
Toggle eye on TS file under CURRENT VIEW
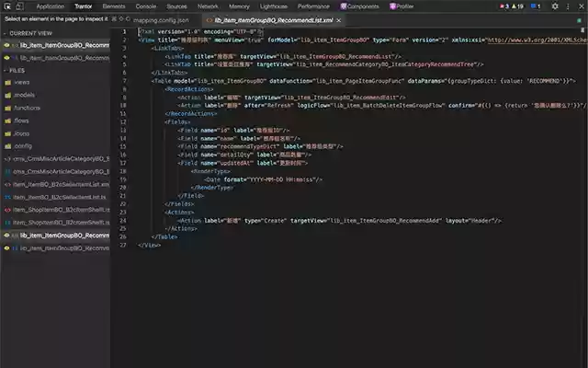click(6, 58)
